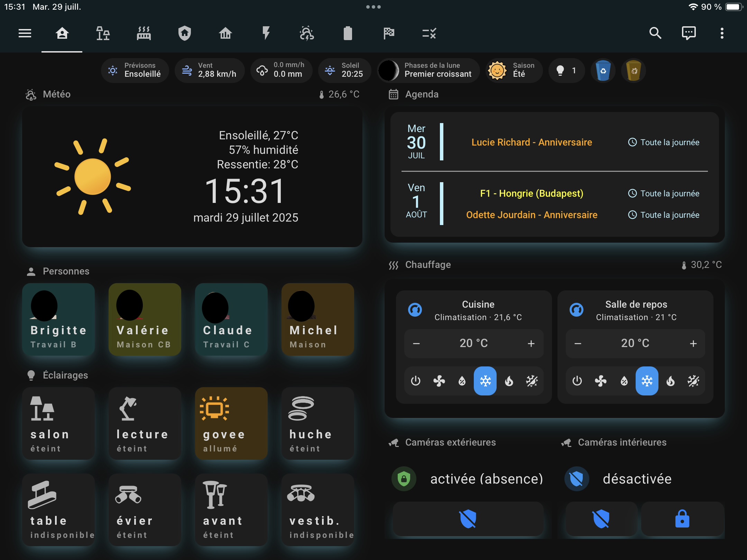Toggle the salon lamp tile
Viewport: 747px width, 560px height.
coord(58,423)
